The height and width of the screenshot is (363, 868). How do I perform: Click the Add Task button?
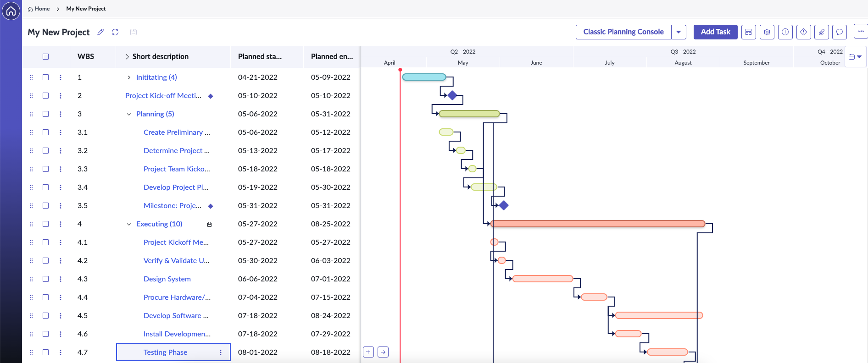(715, 32)
